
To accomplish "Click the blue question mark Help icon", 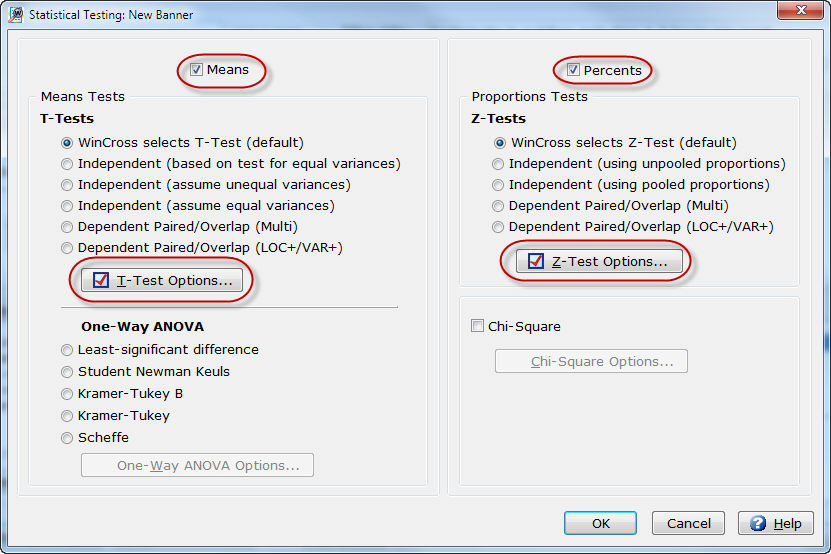I will tap(758, 523).
